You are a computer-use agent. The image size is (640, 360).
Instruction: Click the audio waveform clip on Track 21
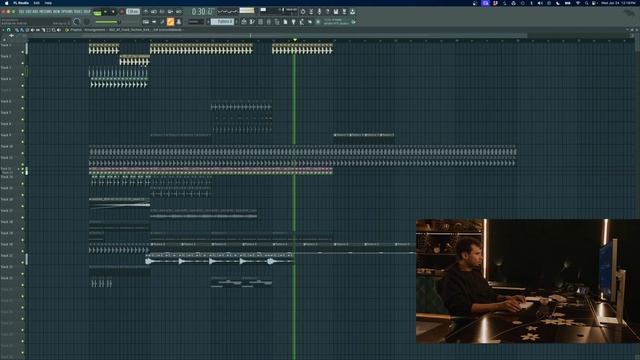[x=220, y=258]
